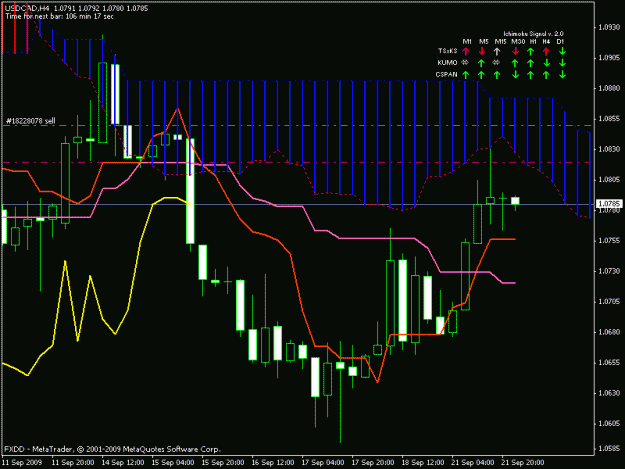Click the 17 Sep 20:00 time axis label
This screenshot has height=469, width=625.
click(x=373, y=463)
